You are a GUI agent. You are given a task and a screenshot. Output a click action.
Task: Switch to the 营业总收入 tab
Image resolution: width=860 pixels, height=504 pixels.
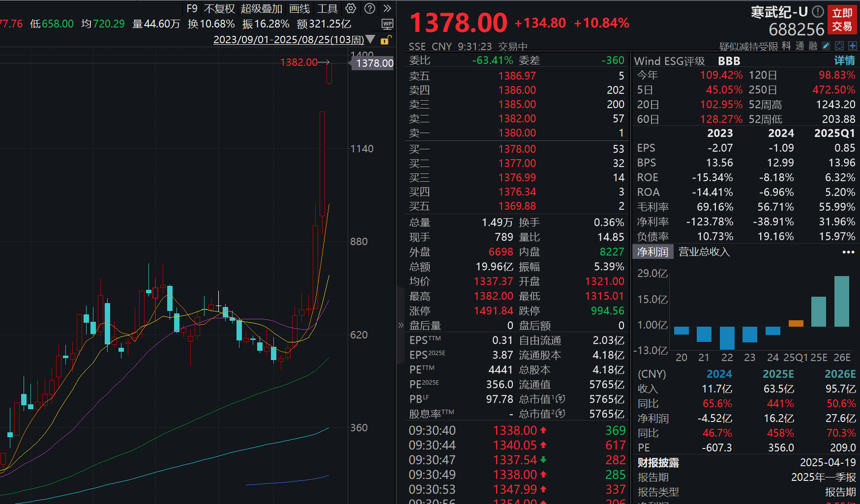[704, 252]
